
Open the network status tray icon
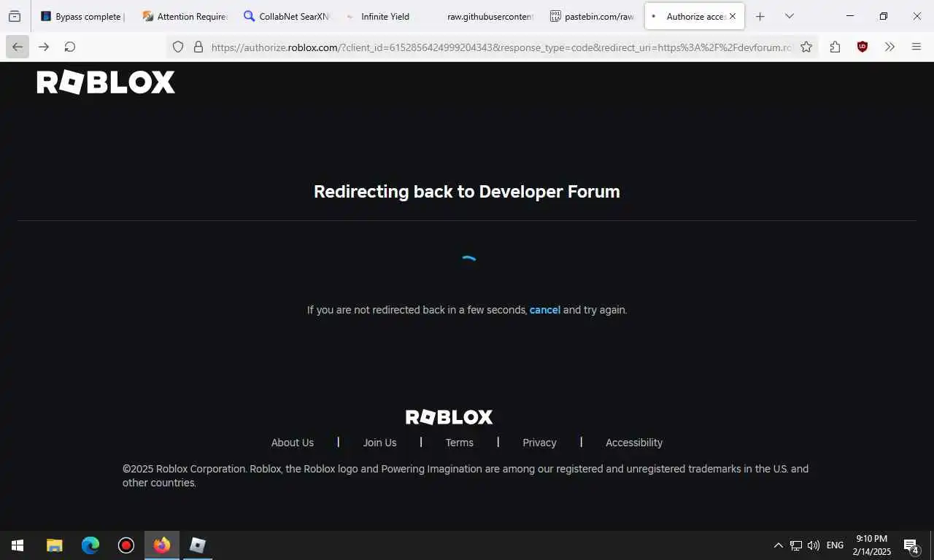796,545
